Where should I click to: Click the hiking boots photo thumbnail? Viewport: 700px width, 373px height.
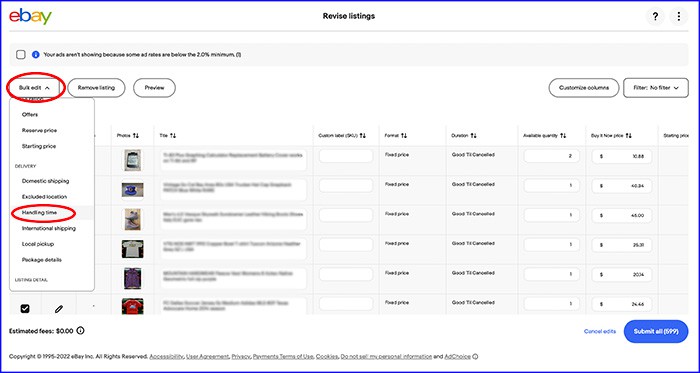(132, 219)
